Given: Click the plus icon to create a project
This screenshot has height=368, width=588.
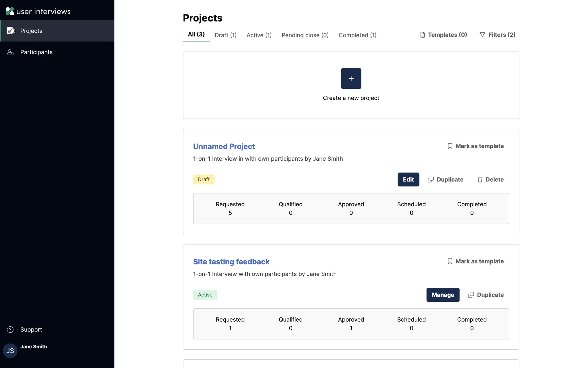Looking at the screenshot, I should 351,79.
